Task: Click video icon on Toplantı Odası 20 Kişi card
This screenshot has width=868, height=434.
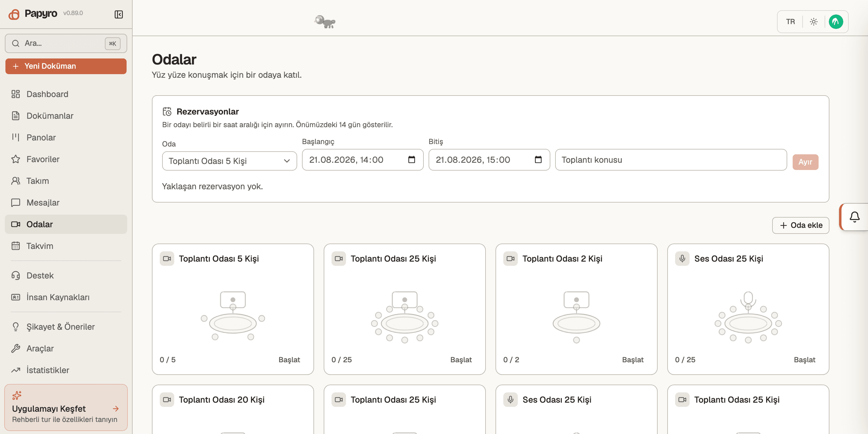Action: tap(167, 399)
